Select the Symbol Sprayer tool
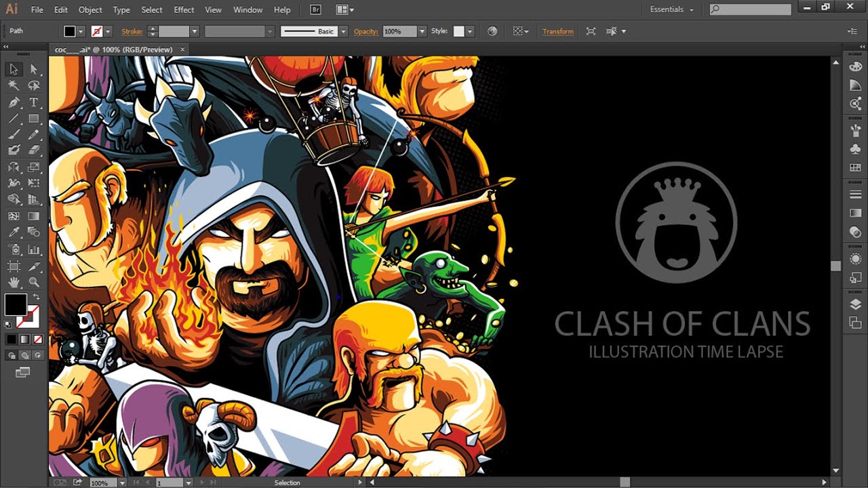The height and width of the screenshot is (488, 868). (x=14, y=249)
